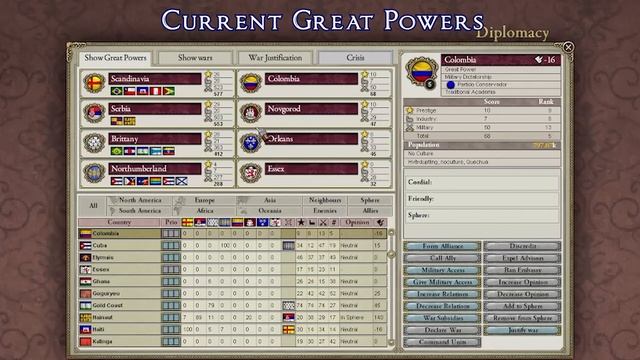The width and height of the screenshot is (640, 360).
Task: Open the War Justification tab
Action: coord(275,58)
